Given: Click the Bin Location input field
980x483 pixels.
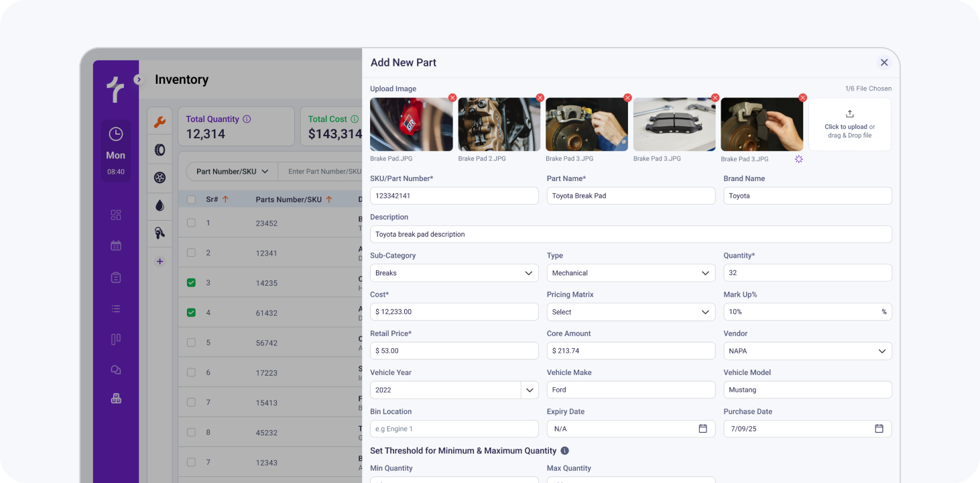Looking at the screenshot, I should click(454, 429).
